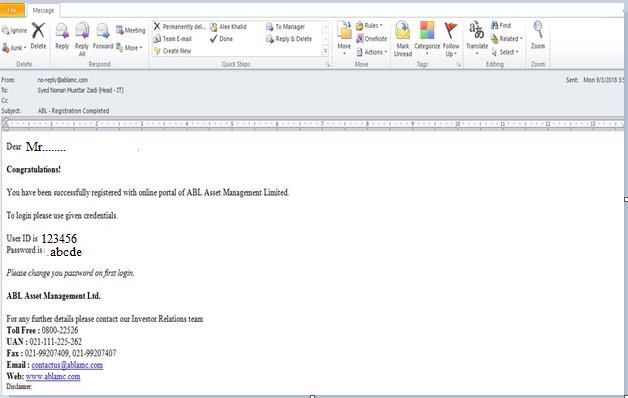Image resolution: width=628 pixels, height=398 pixels.
Task: Visit the www.ablamc.com web link
Action: tap(53, 376)
